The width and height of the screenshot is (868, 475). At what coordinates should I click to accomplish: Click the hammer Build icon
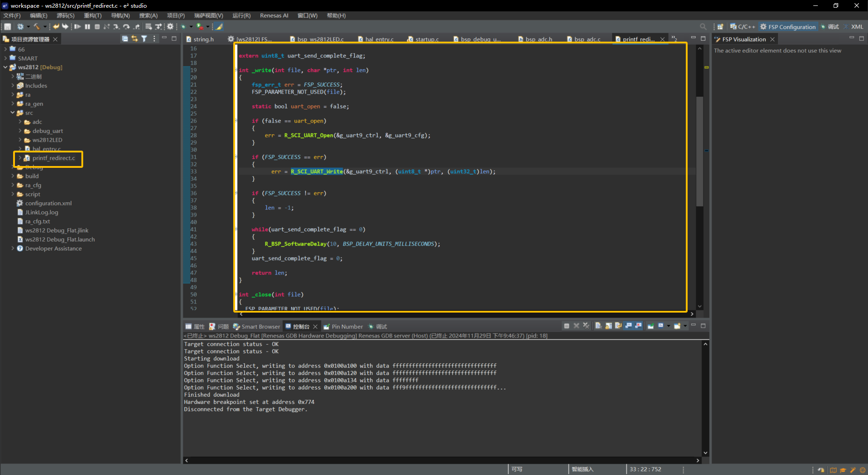click(x=37, y=27)
